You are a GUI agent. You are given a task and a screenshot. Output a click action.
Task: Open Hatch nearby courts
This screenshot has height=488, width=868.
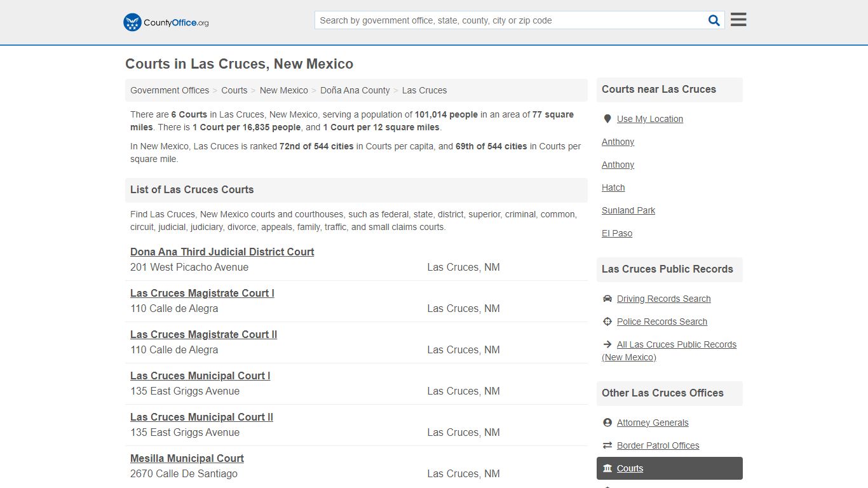coord(613,187)
